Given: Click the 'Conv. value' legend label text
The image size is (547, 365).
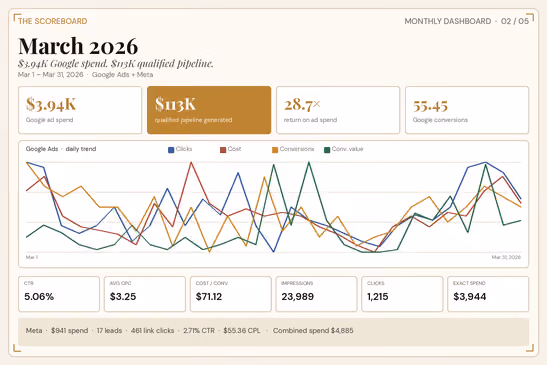Looking at the screenshot, I should point(347,149).
